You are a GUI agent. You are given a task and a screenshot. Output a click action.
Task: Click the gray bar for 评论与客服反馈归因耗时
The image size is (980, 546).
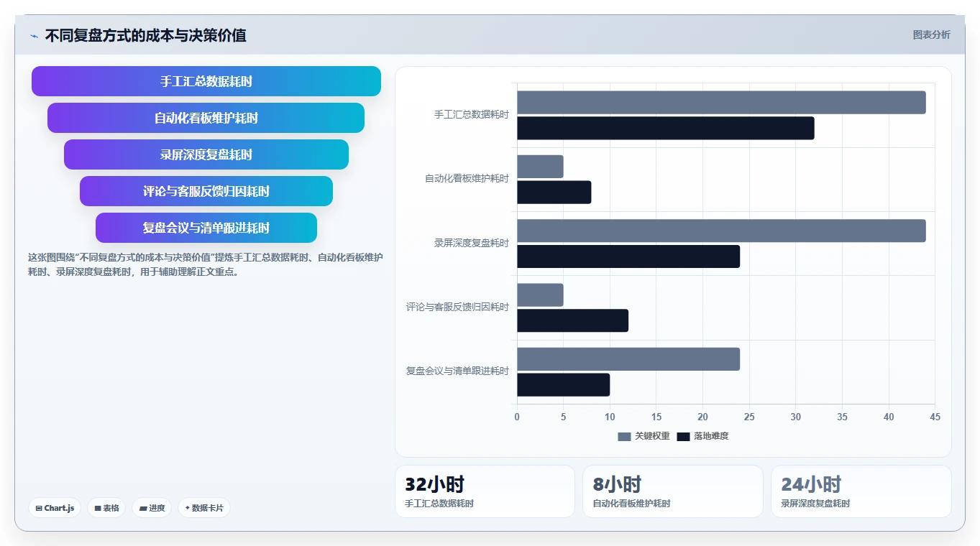[540, 295]
